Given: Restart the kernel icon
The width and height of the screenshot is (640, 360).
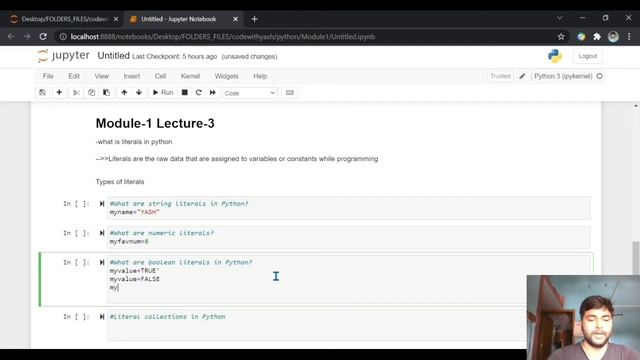Looking at the screenshot, I should click(198, 93).
